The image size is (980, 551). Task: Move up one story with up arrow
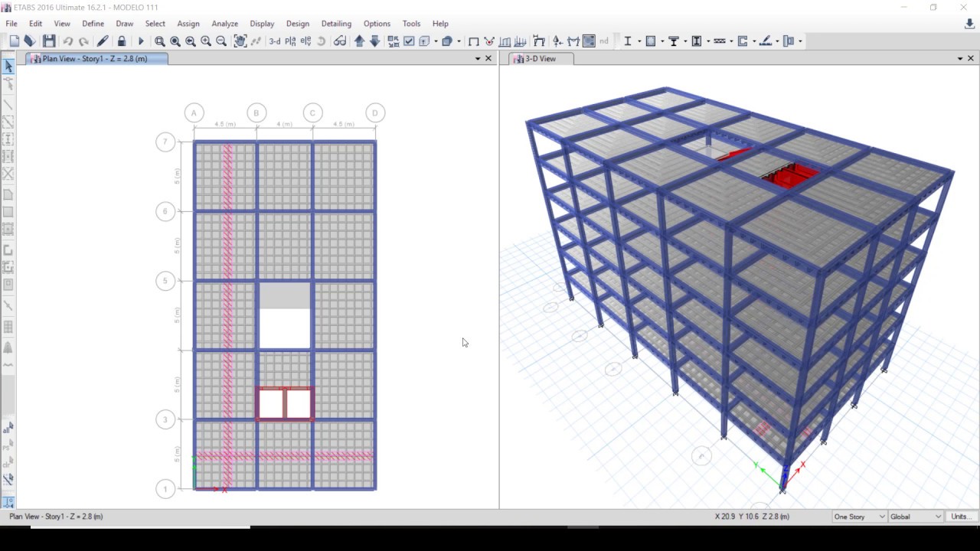(x=359, y=41)
